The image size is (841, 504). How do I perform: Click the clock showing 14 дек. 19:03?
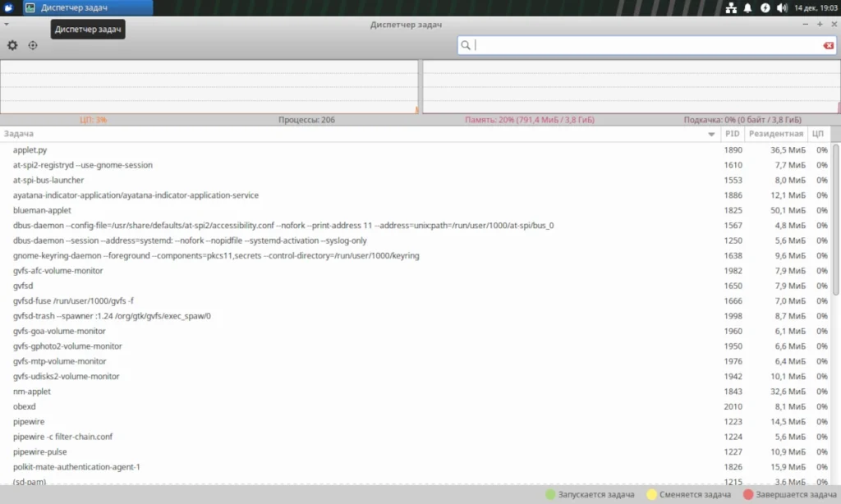816,7
